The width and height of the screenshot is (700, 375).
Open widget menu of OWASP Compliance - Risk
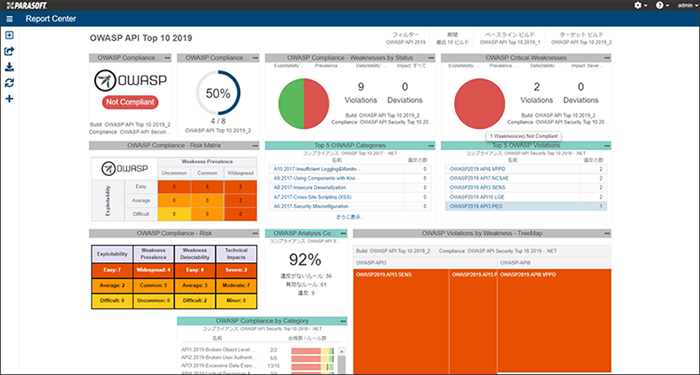pyautogui.click(x=255, y=233)
